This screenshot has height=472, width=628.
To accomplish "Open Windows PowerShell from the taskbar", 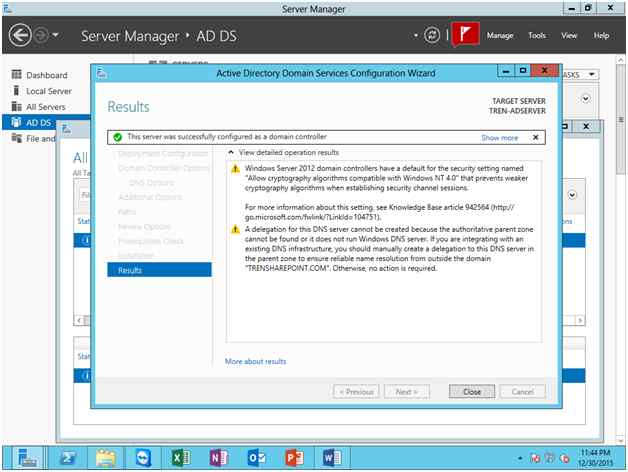I will click(68, 458).
